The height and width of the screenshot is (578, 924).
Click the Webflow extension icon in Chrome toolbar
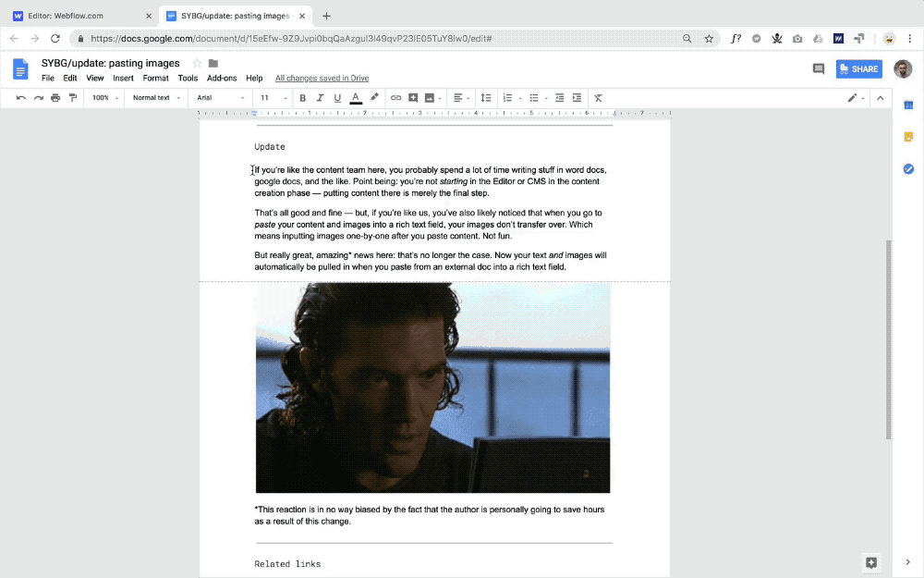point(838,38)
